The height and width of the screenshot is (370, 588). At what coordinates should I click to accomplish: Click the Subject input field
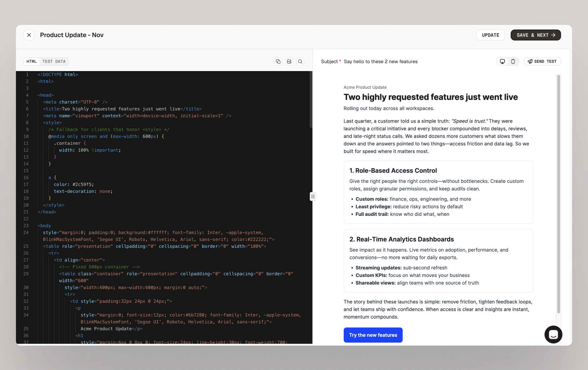(380, 62)
